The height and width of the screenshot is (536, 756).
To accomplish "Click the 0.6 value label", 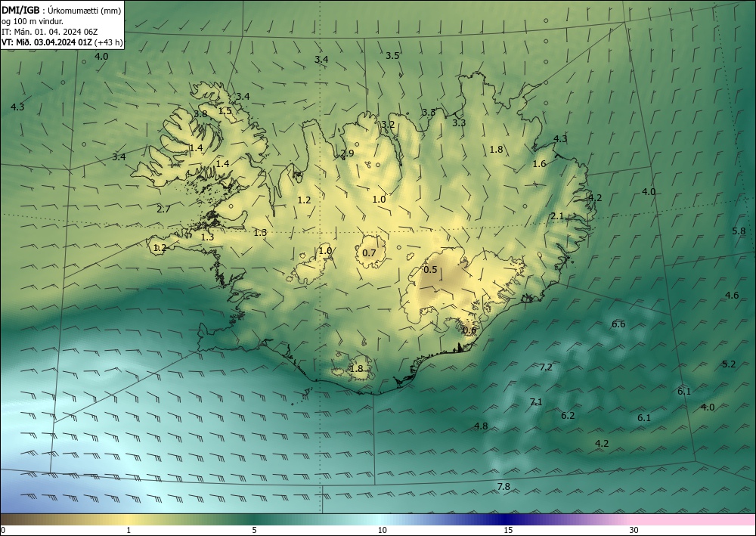I will [x=469, y=330].
